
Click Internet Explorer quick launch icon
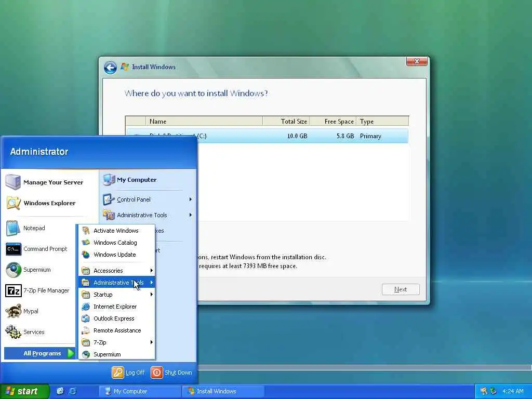click(72, 391)
